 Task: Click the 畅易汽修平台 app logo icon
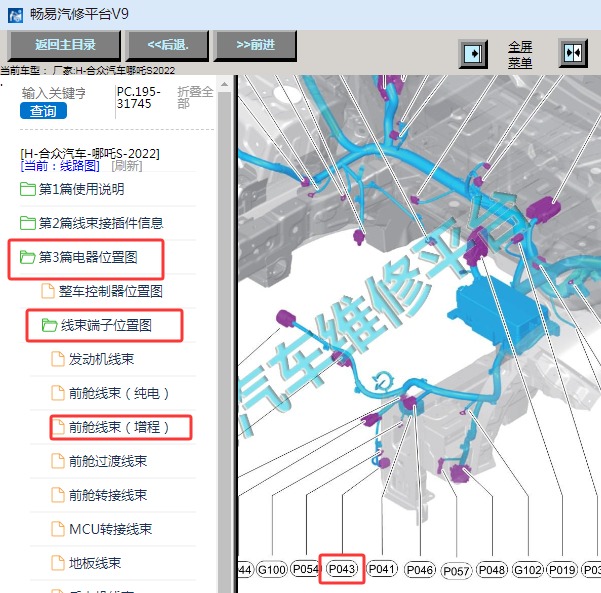pos(15,15)
